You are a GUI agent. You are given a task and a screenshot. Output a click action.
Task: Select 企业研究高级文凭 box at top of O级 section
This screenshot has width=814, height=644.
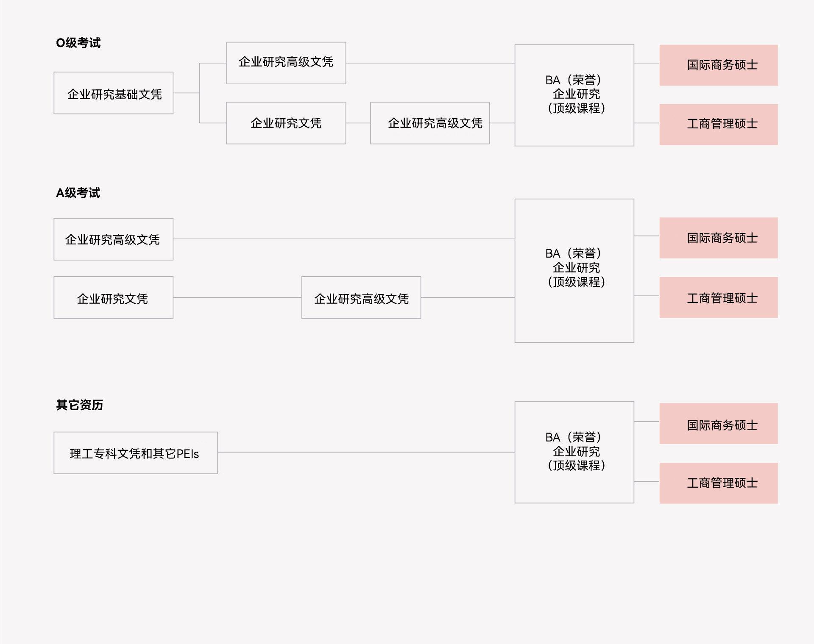(286, 63)
